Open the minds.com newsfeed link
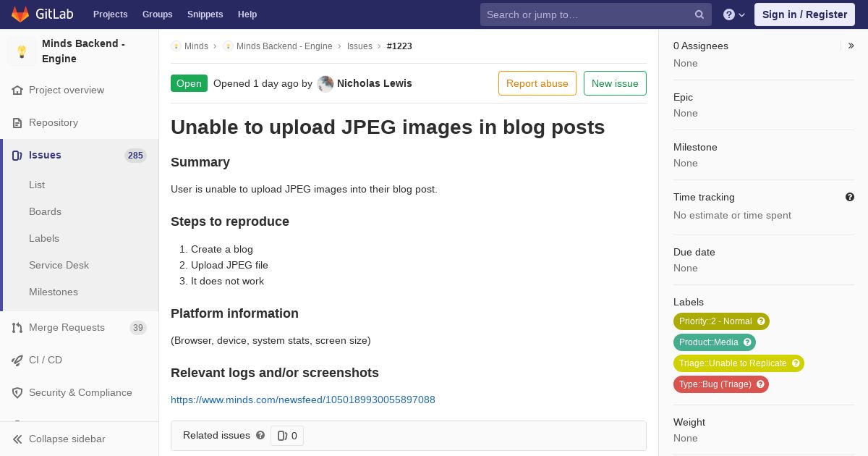This screenshot has height=456, width=868. (303, 400)
